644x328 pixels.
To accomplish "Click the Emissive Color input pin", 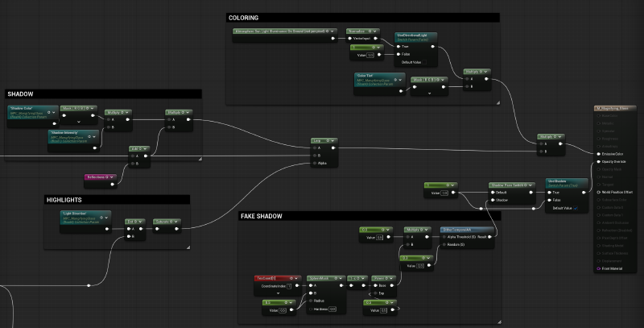I will tap(598, 153).
